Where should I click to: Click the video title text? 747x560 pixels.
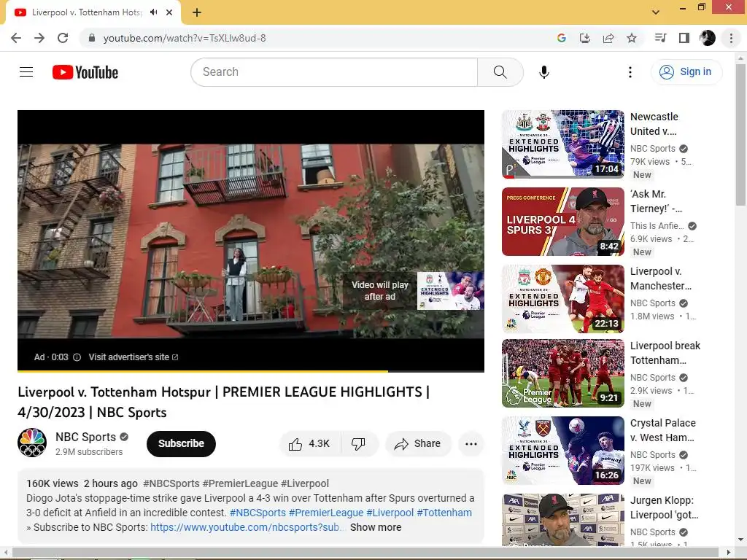[224, 402]
